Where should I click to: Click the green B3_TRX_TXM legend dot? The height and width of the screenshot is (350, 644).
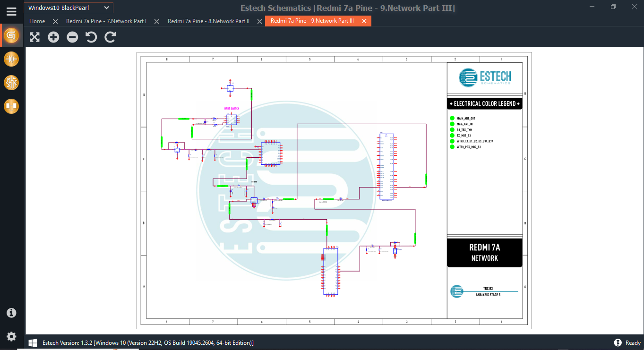click(x=452, y=130)
